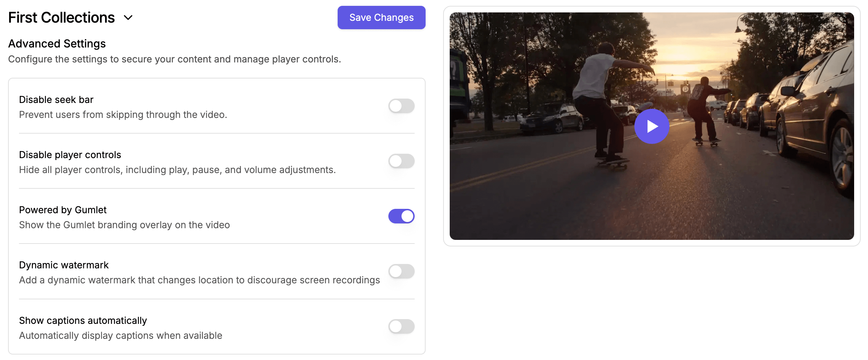Click 'Configure the settings to secure' subtitle
868x360 pixels.
pos(174,59)
